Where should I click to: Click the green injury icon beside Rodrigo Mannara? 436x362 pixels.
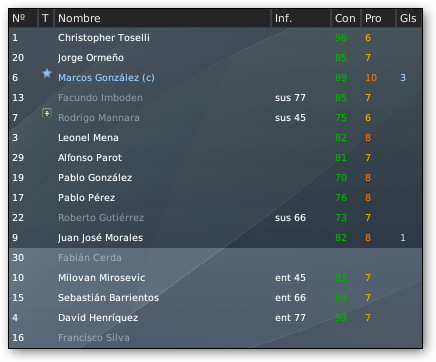pos(47,113)
